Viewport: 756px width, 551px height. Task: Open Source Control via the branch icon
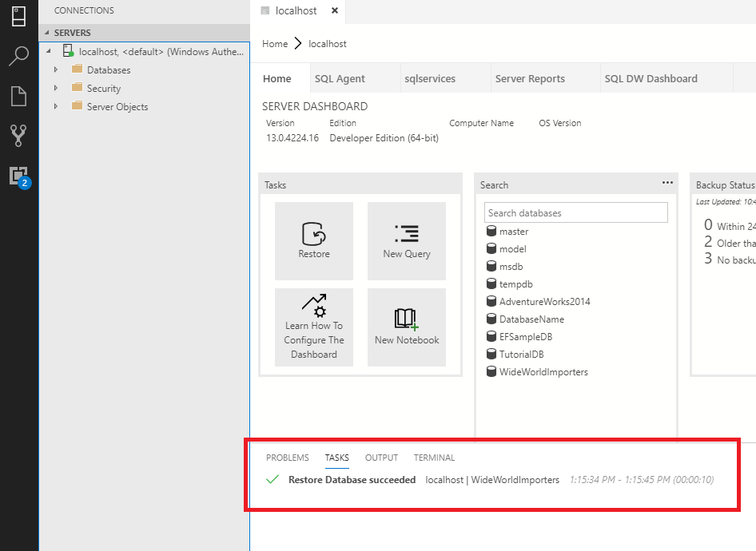(18, 136)
